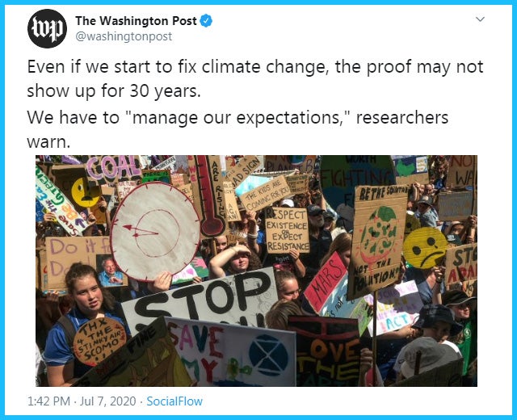Click the "manage our expectations" tweet paragraph
The width and height of the screenshot is (517, 420).
[237, 128]
